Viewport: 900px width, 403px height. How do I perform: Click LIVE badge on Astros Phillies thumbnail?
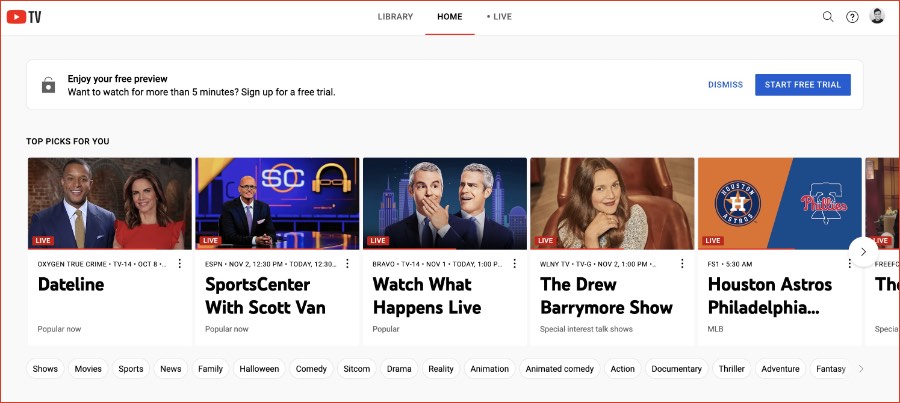[713, 241]
